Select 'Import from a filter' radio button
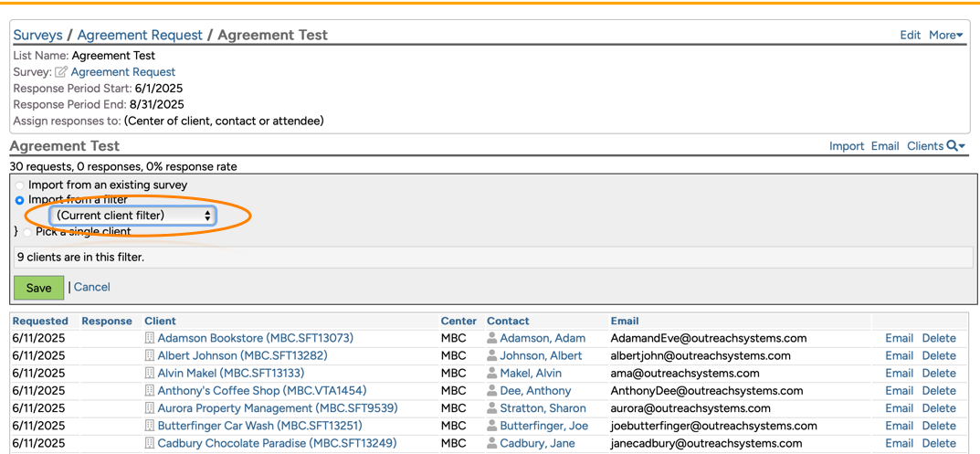The height and width of the screenshot is (454, 980). pos(19,200)
